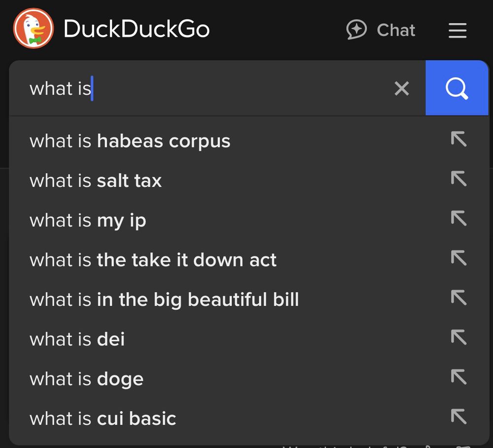Screen dimensions: 493x448
Task: Click the fill arrow next to 'salt tax'
Action: point(458,179)
